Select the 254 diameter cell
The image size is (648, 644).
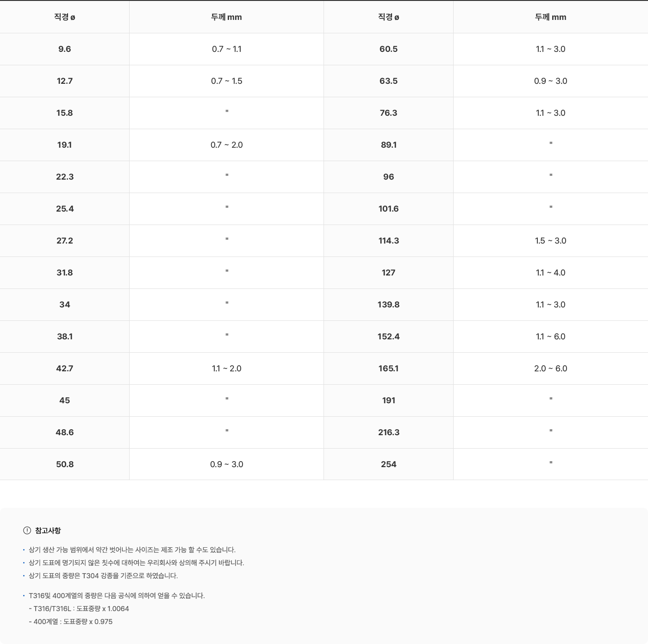pos(388,464)
